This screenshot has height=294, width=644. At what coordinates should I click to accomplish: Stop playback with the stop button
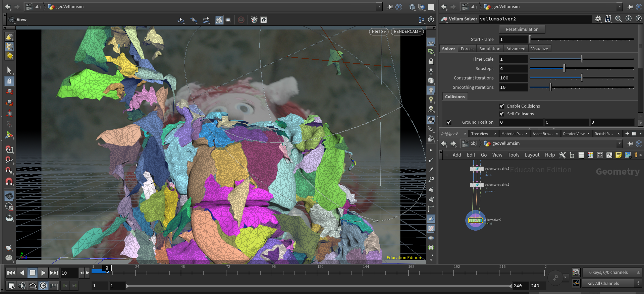point(33,273)
